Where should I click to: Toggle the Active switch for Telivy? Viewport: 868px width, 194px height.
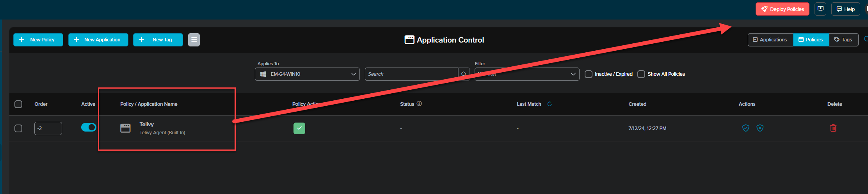tap(89, 127)
